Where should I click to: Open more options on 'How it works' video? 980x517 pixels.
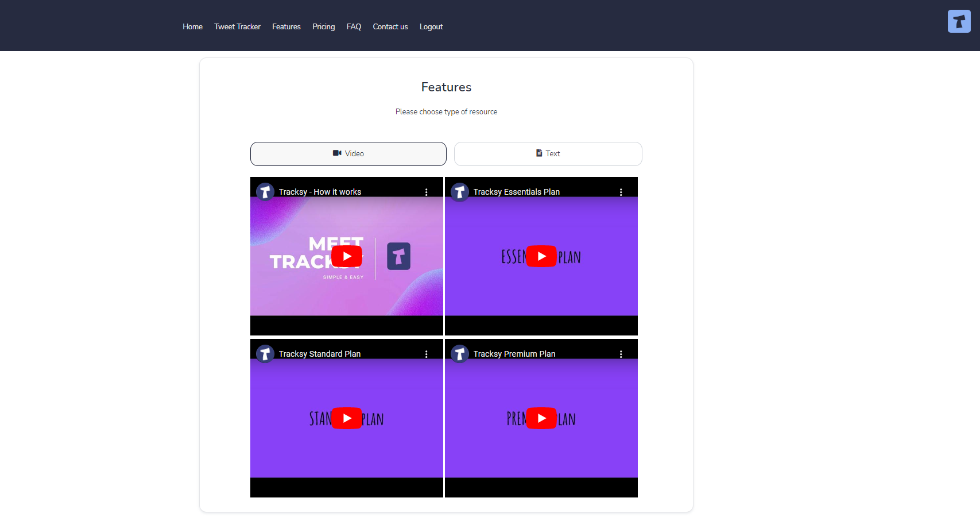click(426, 192)
